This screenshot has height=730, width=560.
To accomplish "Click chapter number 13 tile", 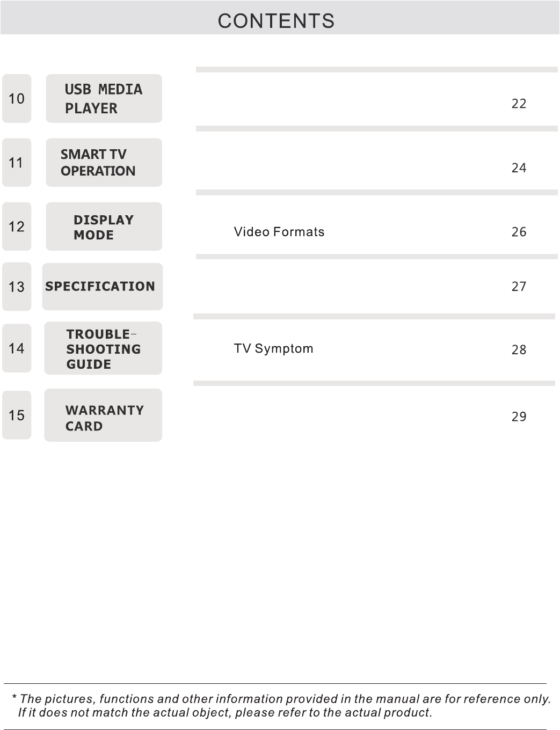I will (x=17, y=287).
